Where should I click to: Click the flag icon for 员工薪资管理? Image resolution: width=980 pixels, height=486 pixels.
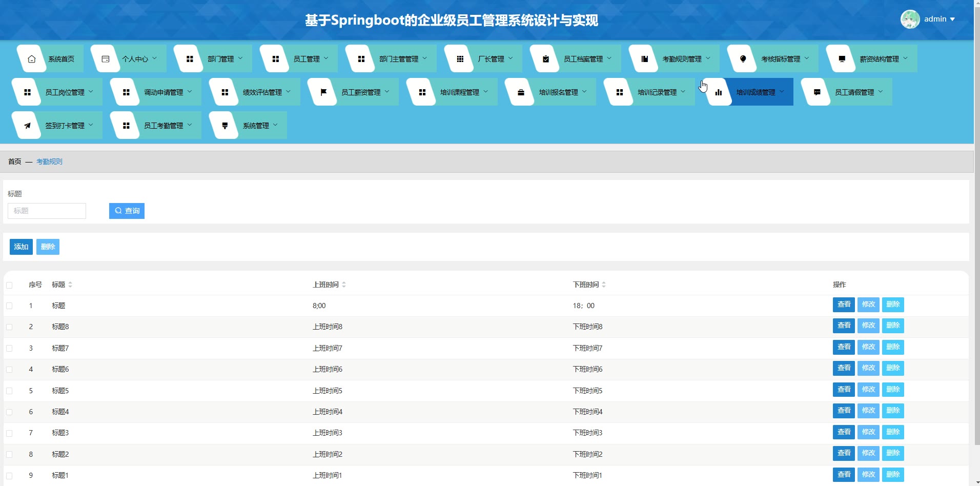(x=323, y=92)
